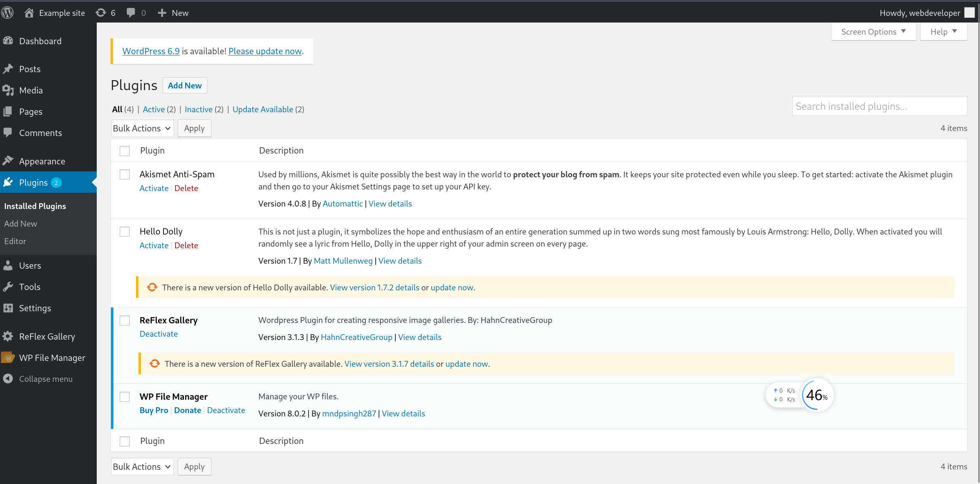Viewport: 980px width, 484px height.
Task: Open Add New in Plugins submenu
Action: 20,224
